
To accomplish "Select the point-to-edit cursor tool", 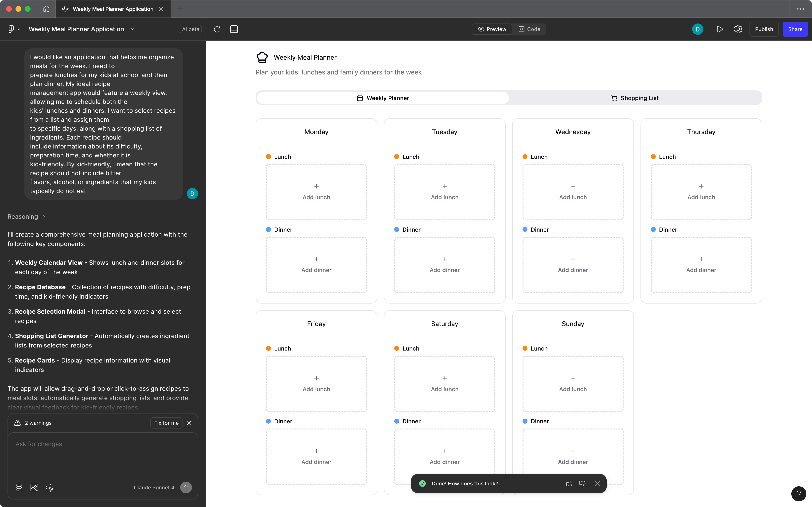I will [x=49, y=487].
